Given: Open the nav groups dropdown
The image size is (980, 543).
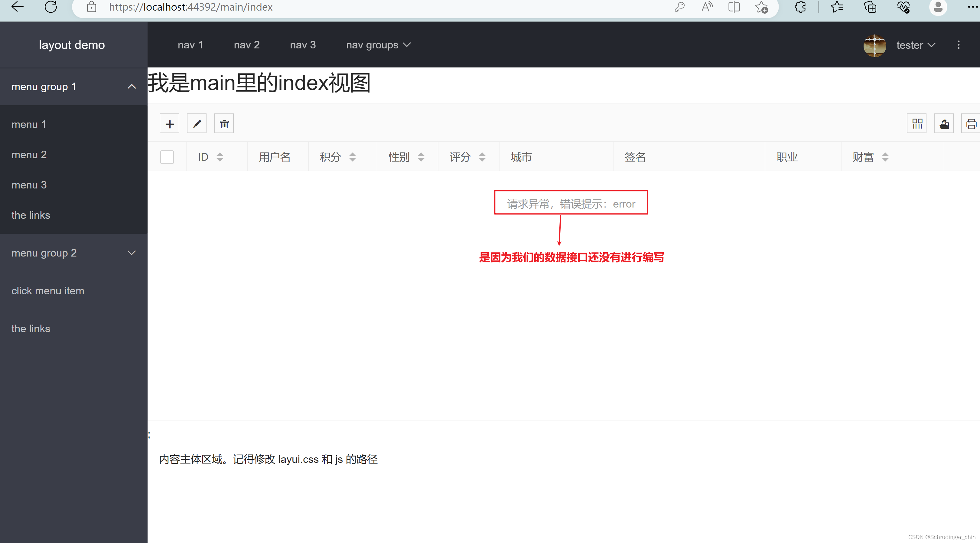Looking at the screenshot, I should [x=378, y=45].
